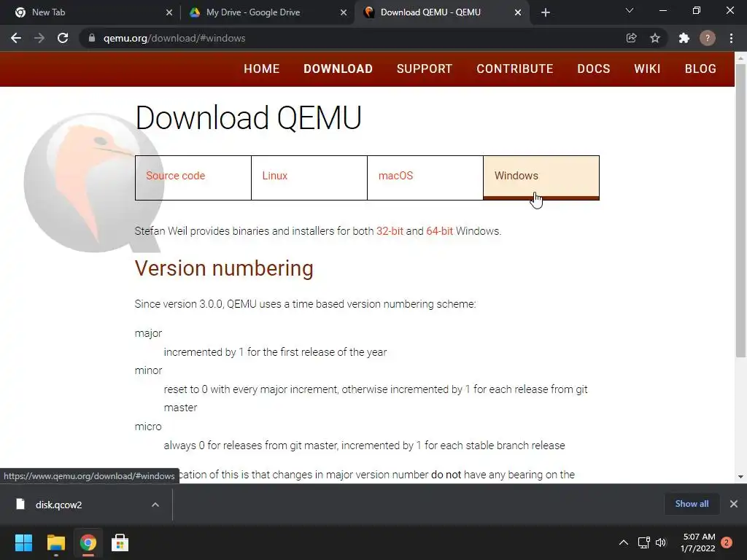
Task: Select the Source code tab
Action: (193, 178)
